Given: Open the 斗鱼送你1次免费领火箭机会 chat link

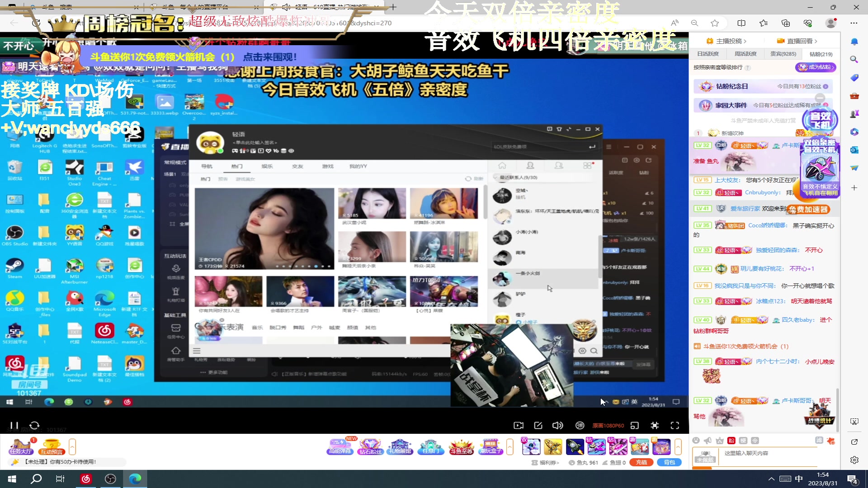Looking at the screenshot, I should click(745, 346).
